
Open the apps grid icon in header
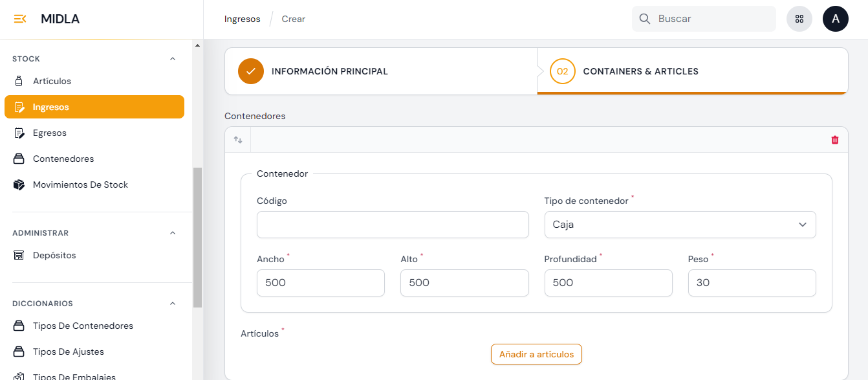click(x=799, y=19)
